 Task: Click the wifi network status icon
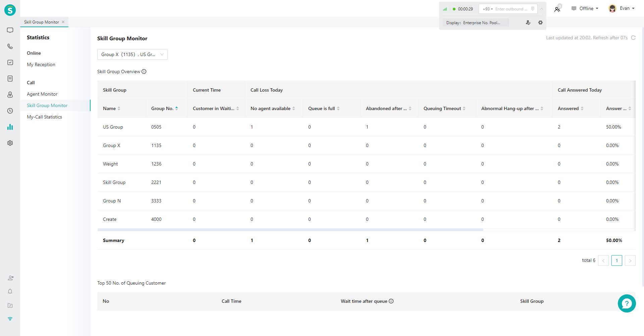(10, 319)
